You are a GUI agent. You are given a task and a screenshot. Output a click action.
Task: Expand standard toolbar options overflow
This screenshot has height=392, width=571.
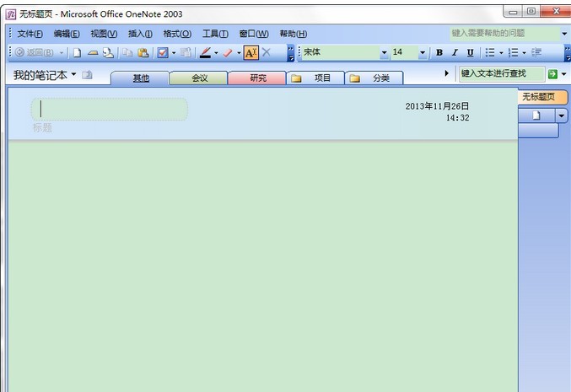click(x=291, y=53)
